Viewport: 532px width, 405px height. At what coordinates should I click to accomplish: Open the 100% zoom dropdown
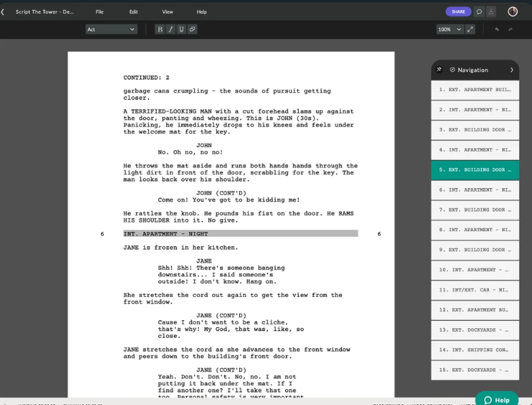[x=449, y=29]
